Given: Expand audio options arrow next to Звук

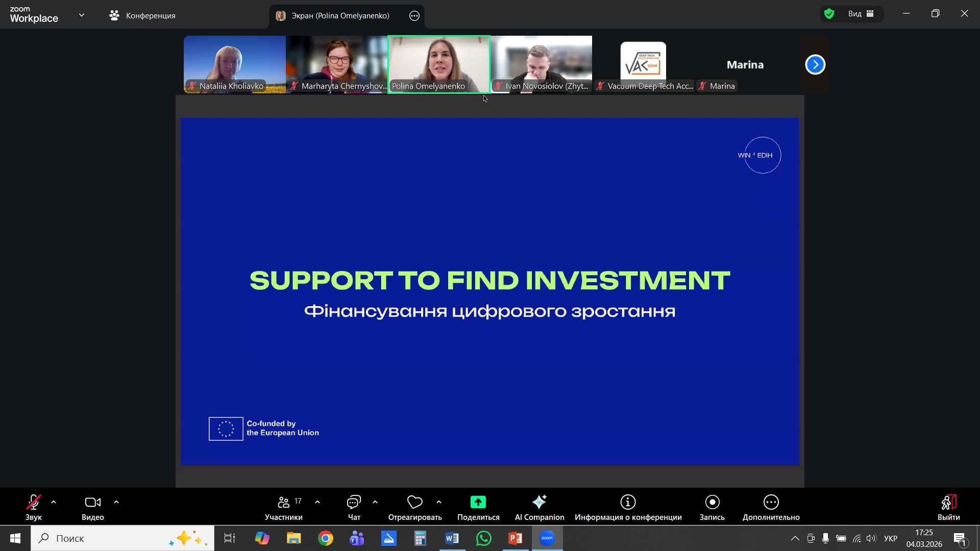Looking at the screenshot, I should click(x=54, y=503).
